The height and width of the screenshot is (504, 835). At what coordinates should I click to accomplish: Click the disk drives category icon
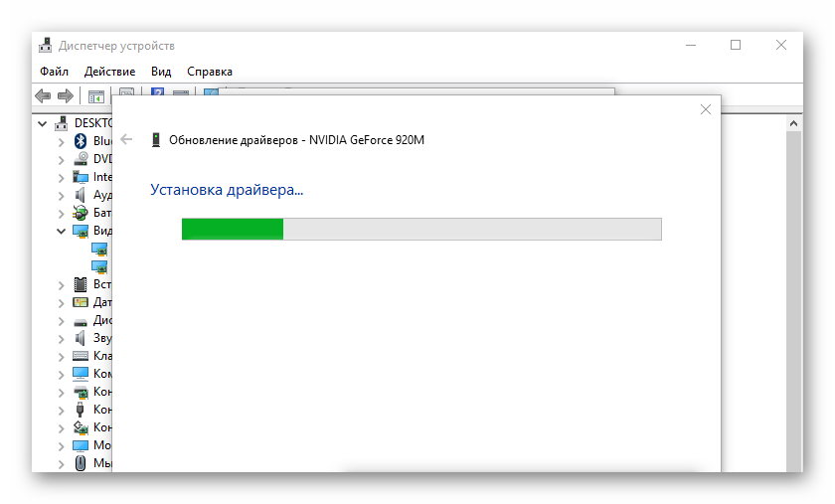point(81,320)
